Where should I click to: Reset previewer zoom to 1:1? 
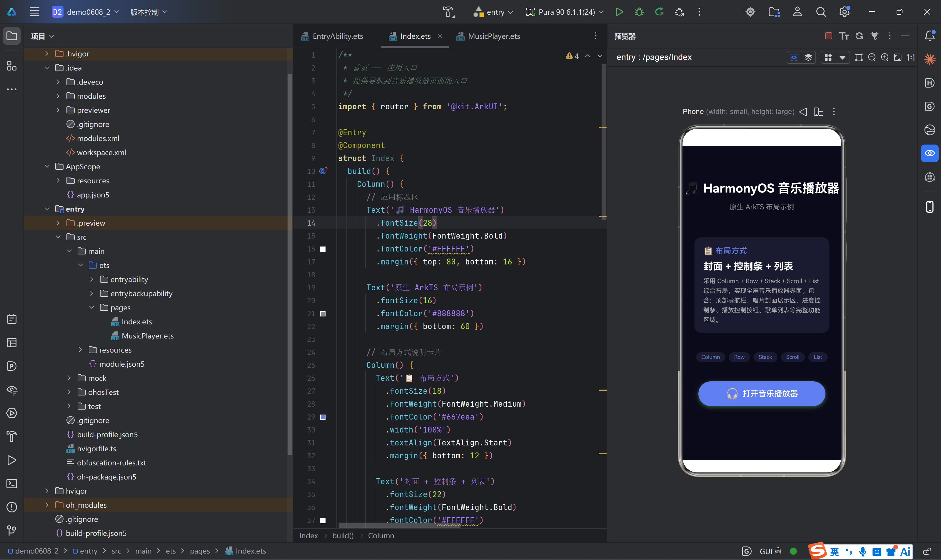point(911,57)
